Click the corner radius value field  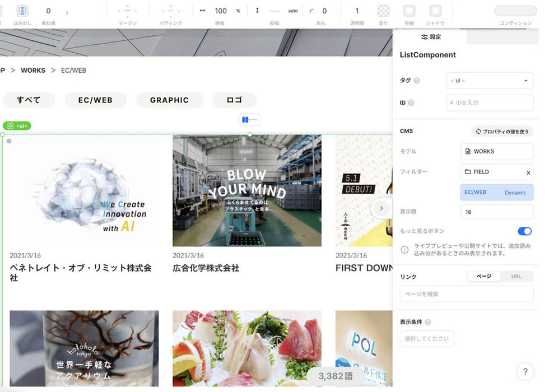pyautogui.click(x=324, y=11)
